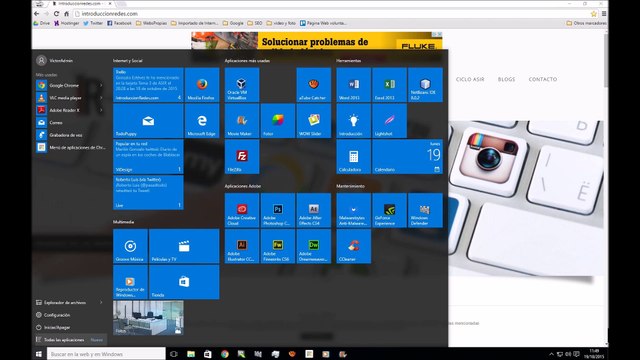Open the Fotos photo tile
640x360 pixels.
coord(148,318)
